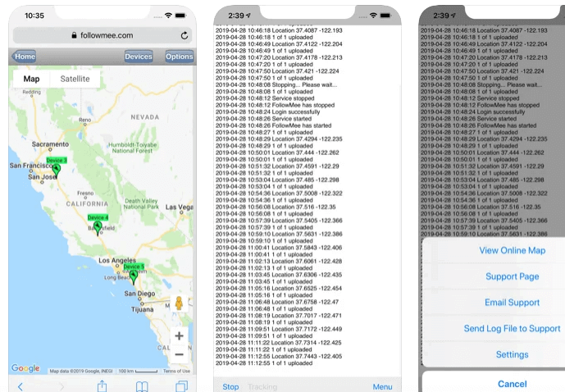Tap Wi-Fi status icon on map phone
Viewport: 565px width, 392px height.
(x=168, y=15)
